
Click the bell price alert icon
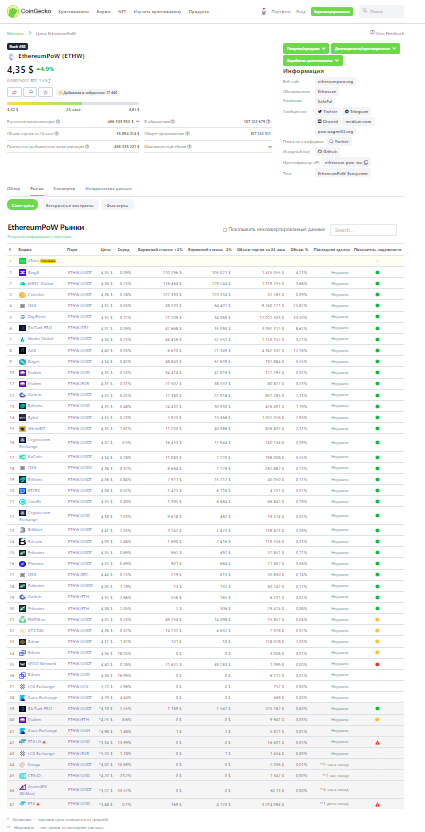[x=30, y=92]
